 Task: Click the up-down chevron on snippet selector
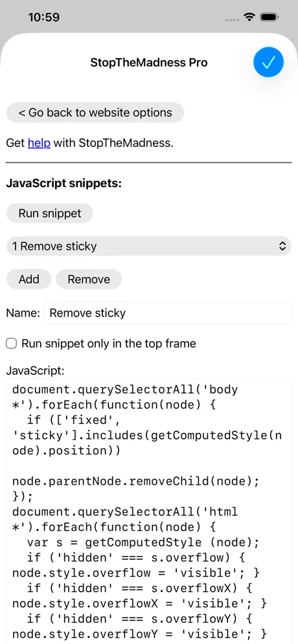point(282,246)
